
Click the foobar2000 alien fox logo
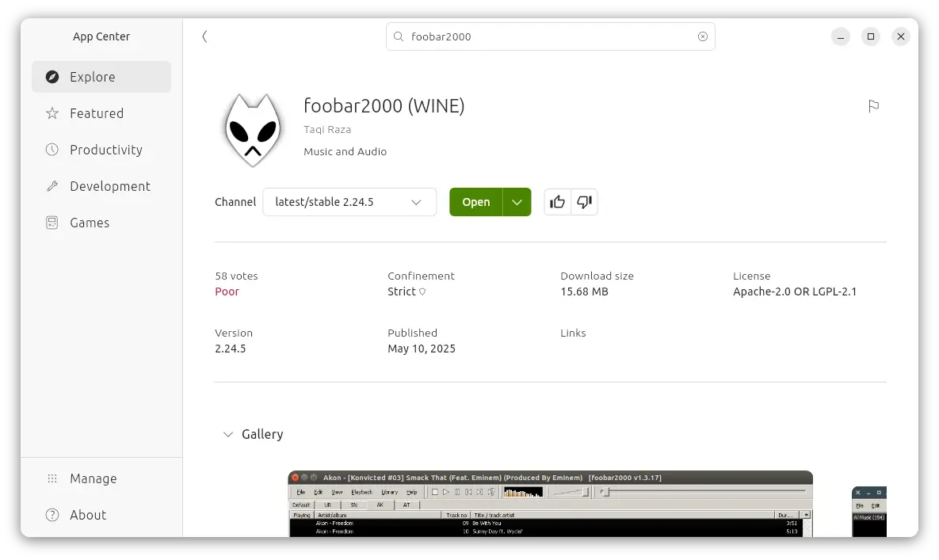(x=253, y=130)
